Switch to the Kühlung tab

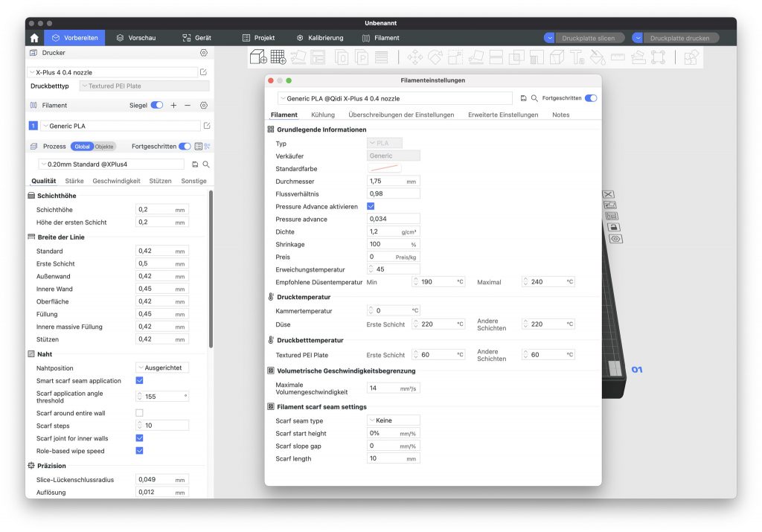(322, 115)
